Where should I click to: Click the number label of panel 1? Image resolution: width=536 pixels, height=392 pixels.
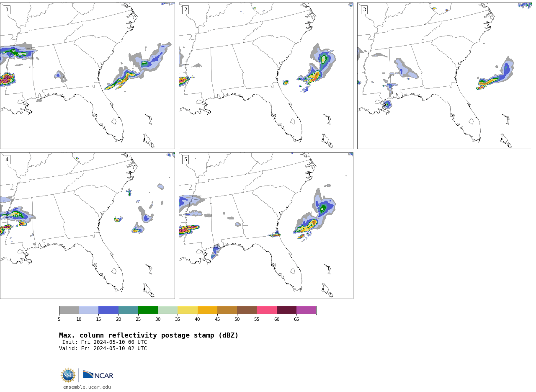click(7, 10)
